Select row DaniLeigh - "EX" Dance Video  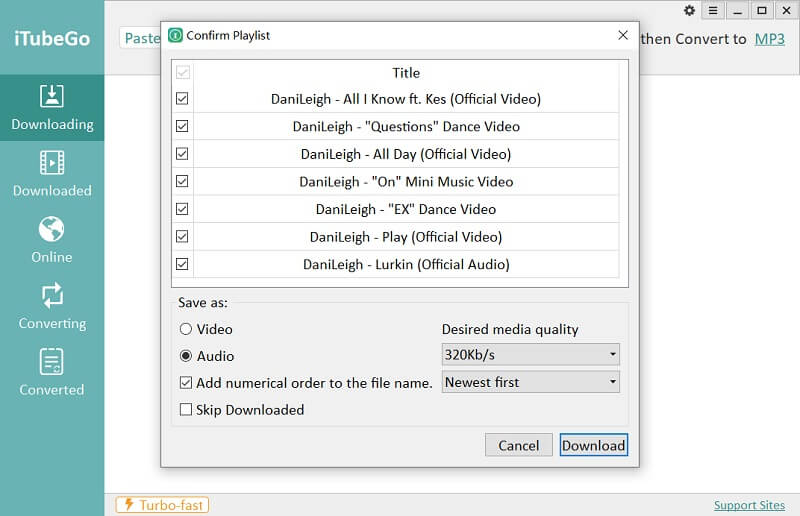[x=406, y=209]
